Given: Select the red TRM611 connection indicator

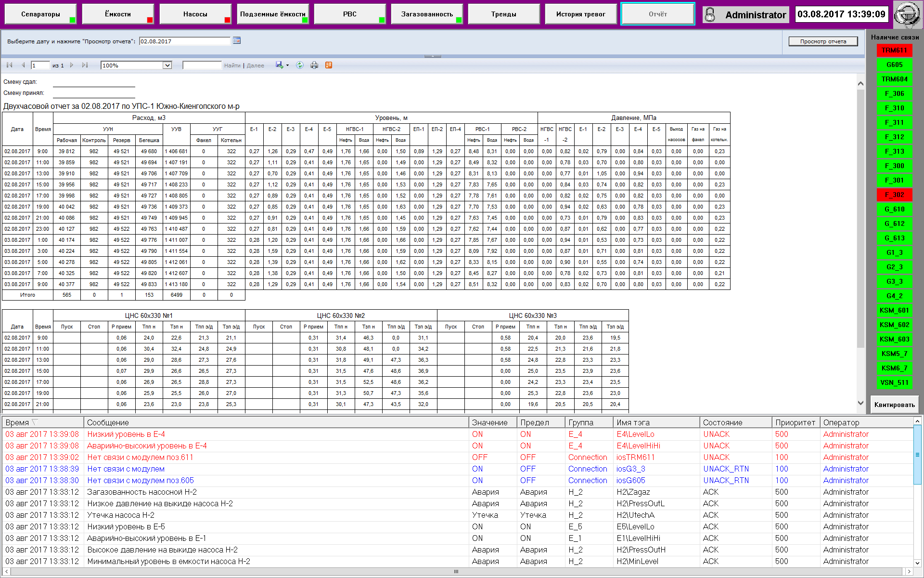Looking at the screenshot, I should [894, 50].
